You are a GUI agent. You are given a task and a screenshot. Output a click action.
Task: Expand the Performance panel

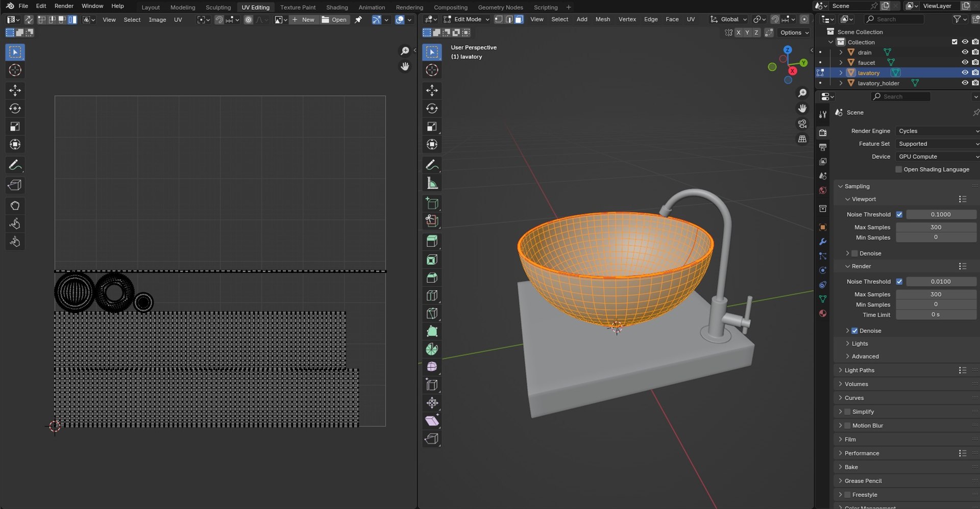pos(862,453)
